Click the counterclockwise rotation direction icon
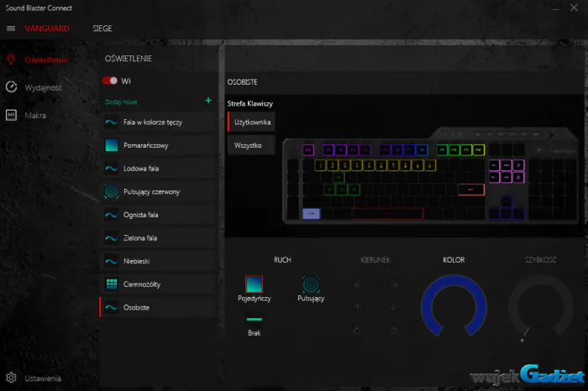This screenshot has width=588, height=391. pos(357,331)
